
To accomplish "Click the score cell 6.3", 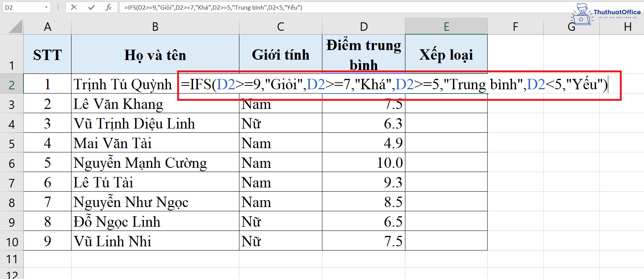I will [x=363, y=123].
